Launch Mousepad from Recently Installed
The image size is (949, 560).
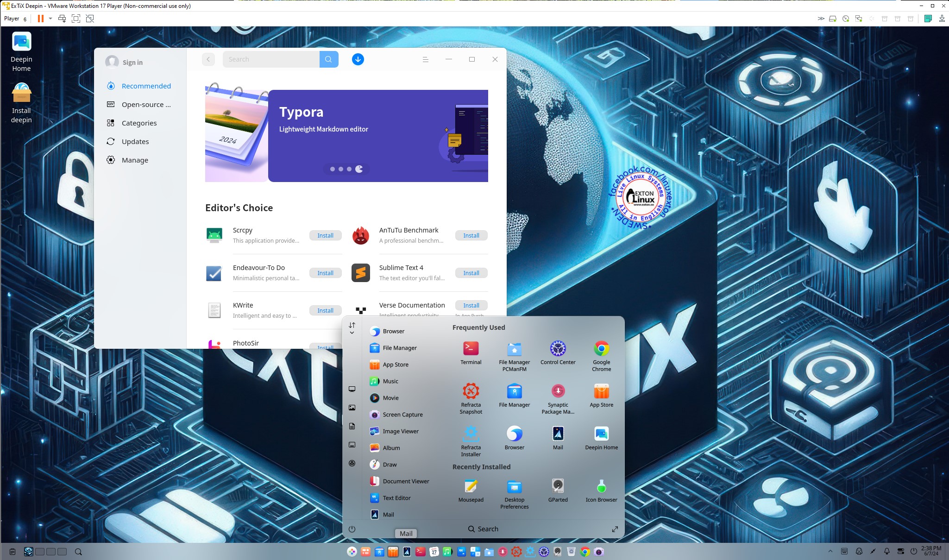(471, 490)
